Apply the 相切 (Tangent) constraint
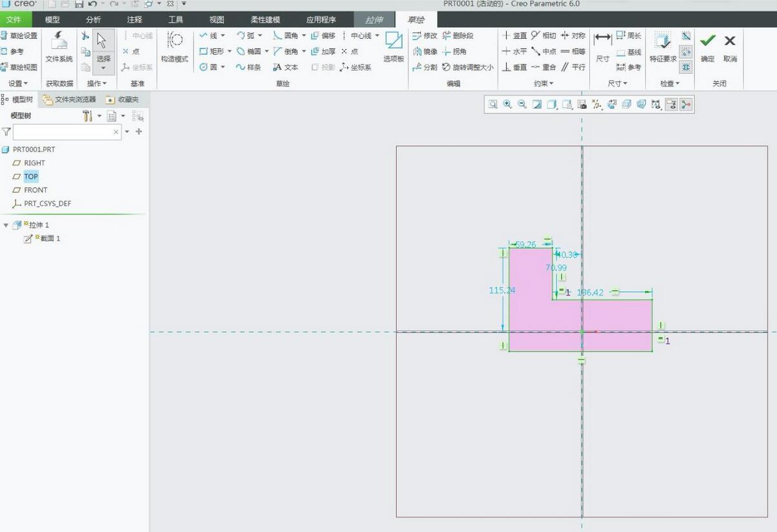The height and width of the screenshot is (532, 777). (543, 36)
